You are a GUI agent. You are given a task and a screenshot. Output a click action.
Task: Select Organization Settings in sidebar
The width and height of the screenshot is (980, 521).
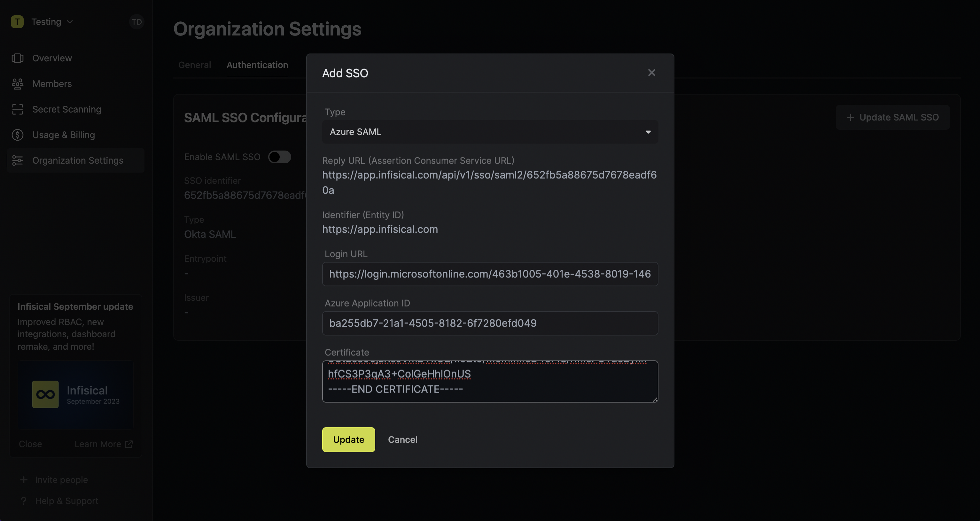[x=75, y=160]
